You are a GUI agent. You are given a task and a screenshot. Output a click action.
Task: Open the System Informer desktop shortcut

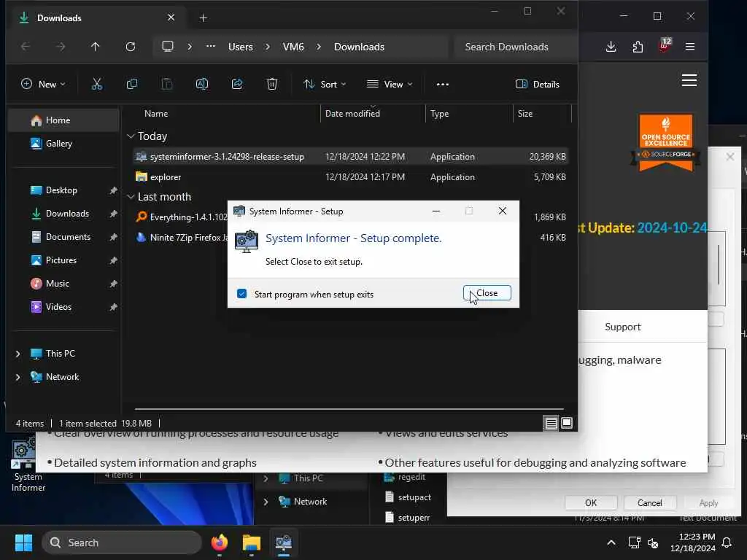point(28,465)
